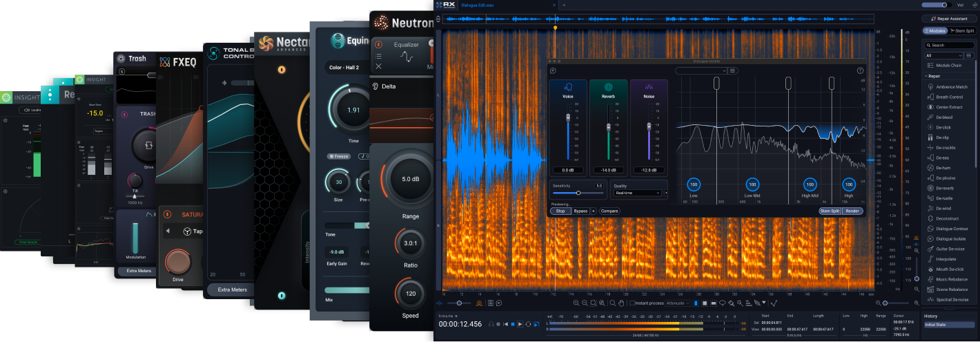980x342 pixels.
Task: Open the Quality Real-time dropdown
Action: (x=638, y=193)
